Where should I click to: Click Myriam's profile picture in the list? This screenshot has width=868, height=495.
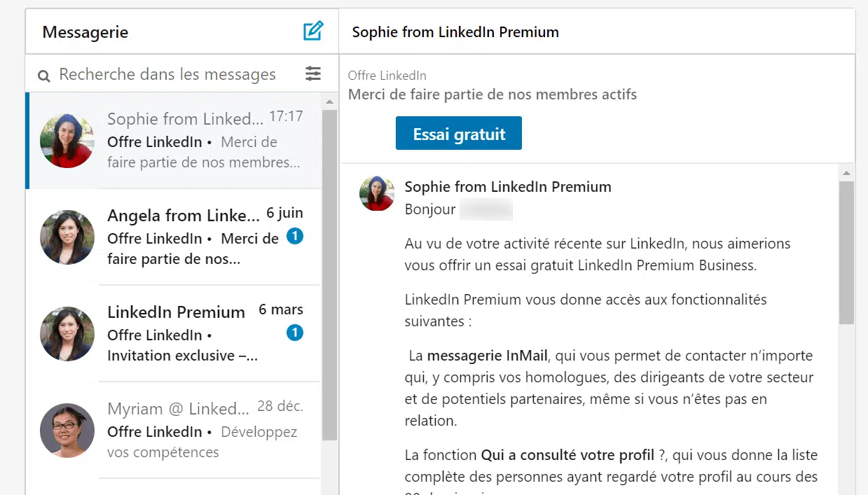point(67,431)
